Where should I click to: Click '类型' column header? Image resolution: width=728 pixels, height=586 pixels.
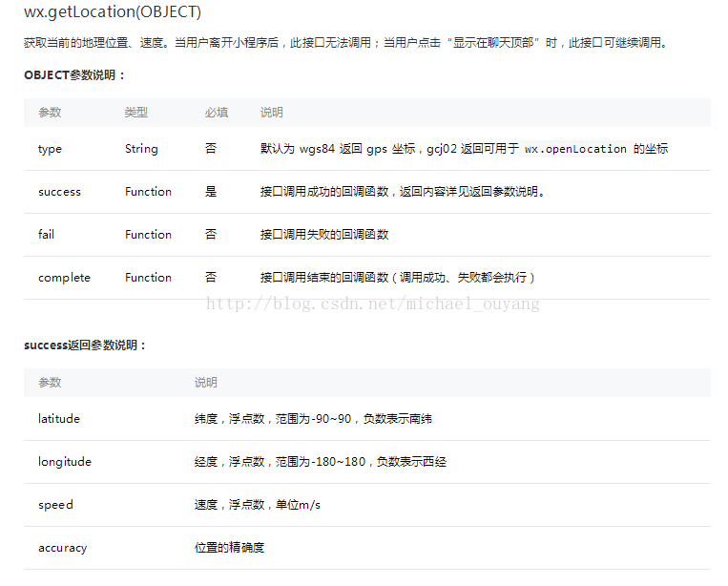[x=136, y=113]
